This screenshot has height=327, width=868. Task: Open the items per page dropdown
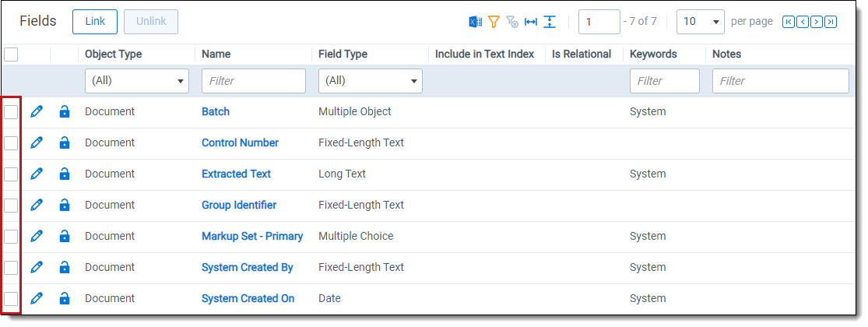coord(700,22)
